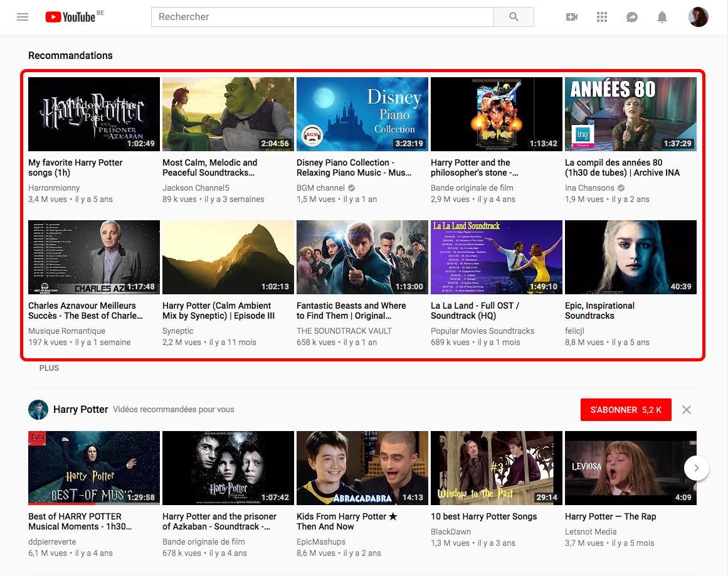Open the Harry Potter channel avatar
This screenshot has height=576, width=728.
pyautogui.click(x=38, y=410)
